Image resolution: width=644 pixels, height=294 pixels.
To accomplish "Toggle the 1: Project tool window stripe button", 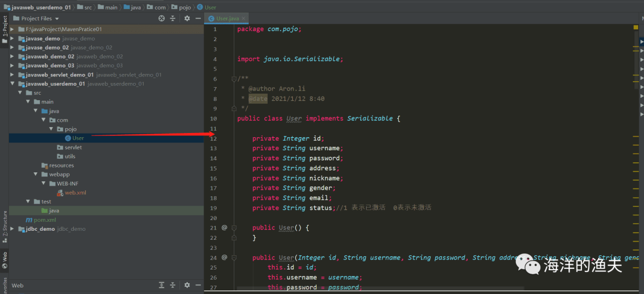I will point(5,30).
